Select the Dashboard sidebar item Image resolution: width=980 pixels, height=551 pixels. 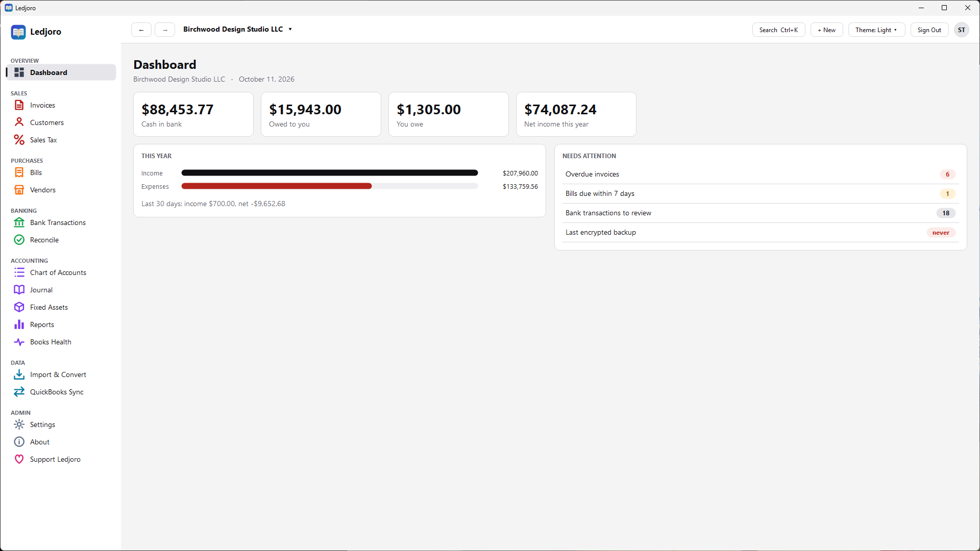coord(61,72)
